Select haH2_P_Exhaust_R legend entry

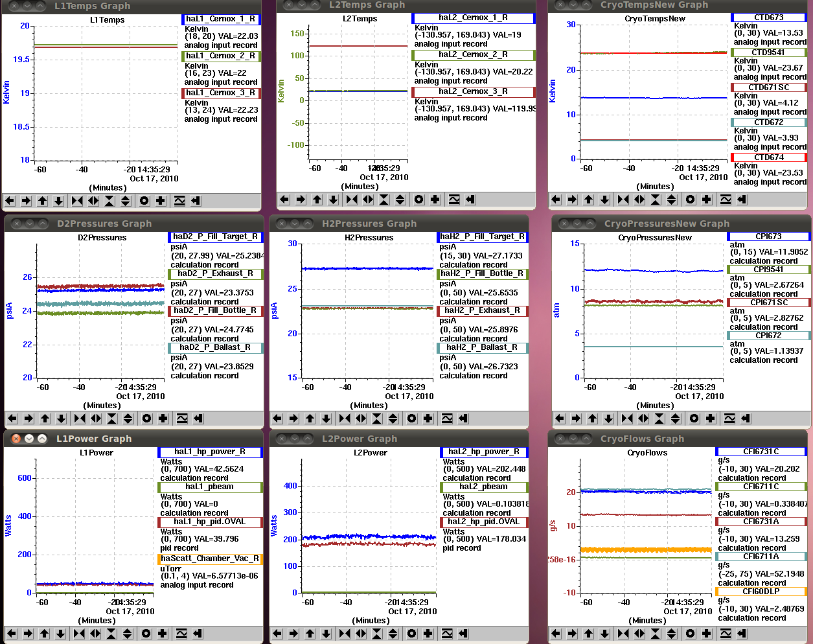[483, 311]
